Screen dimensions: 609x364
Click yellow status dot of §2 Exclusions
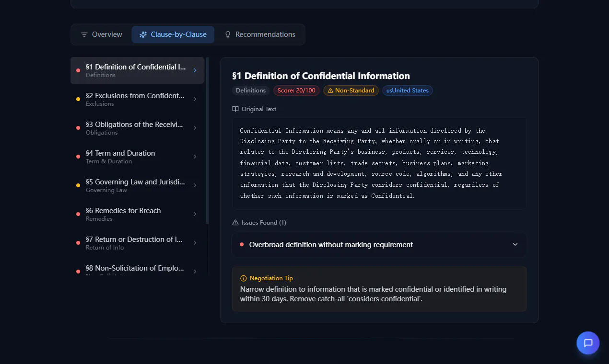[78, 99]
